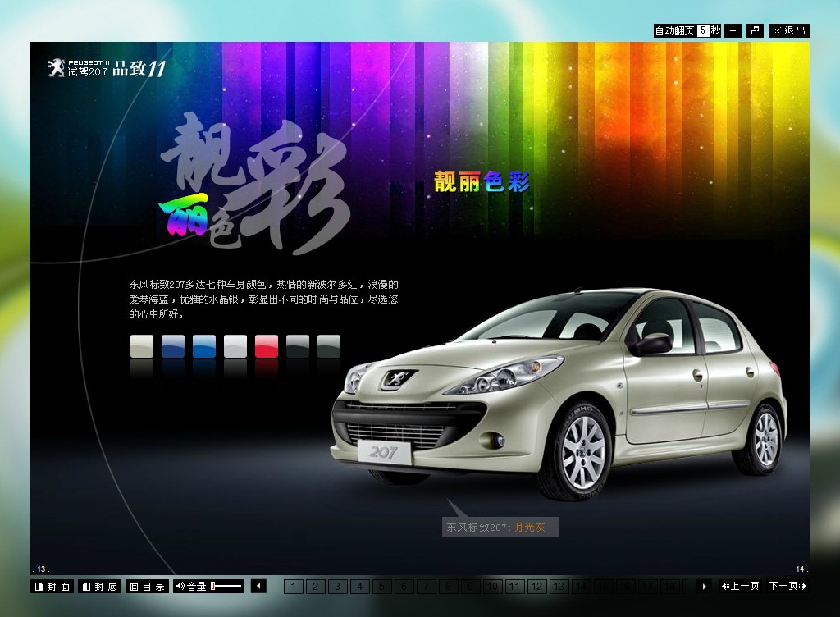Jump to the 封底 (back cover) page
Image resolution: width=840 pixels, height=617 pixels.
point(100,587)
